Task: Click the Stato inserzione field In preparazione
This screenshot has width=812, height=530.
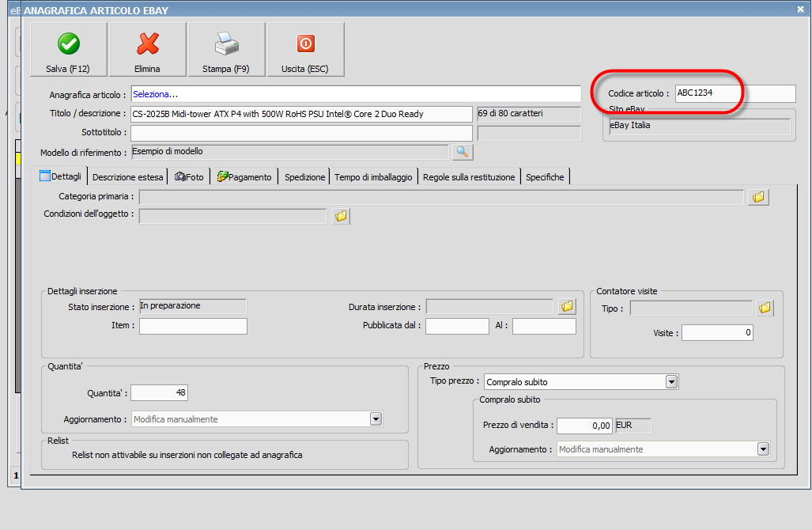Action: click(193, 305)
